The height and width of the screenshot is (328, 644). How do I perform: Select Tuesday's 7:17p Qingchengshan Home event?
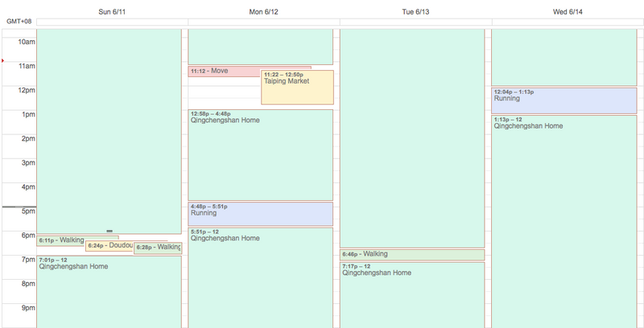(412, 293)
